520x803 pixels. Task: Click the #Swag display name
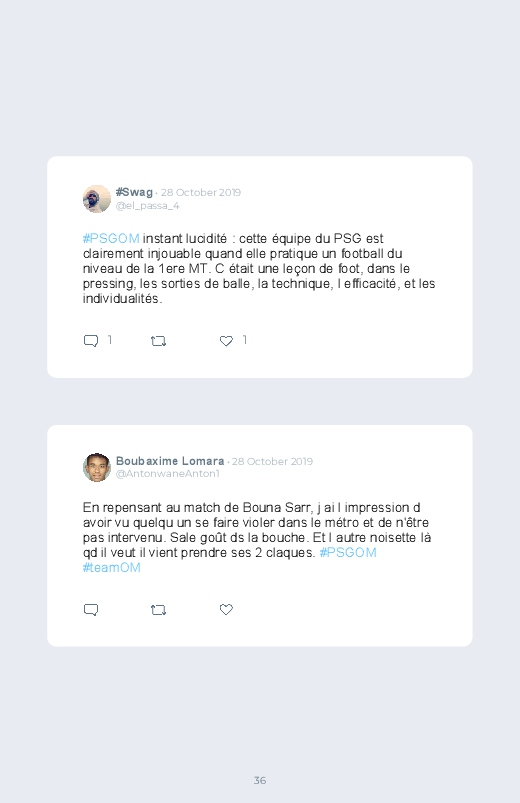[x=134, y=192]
